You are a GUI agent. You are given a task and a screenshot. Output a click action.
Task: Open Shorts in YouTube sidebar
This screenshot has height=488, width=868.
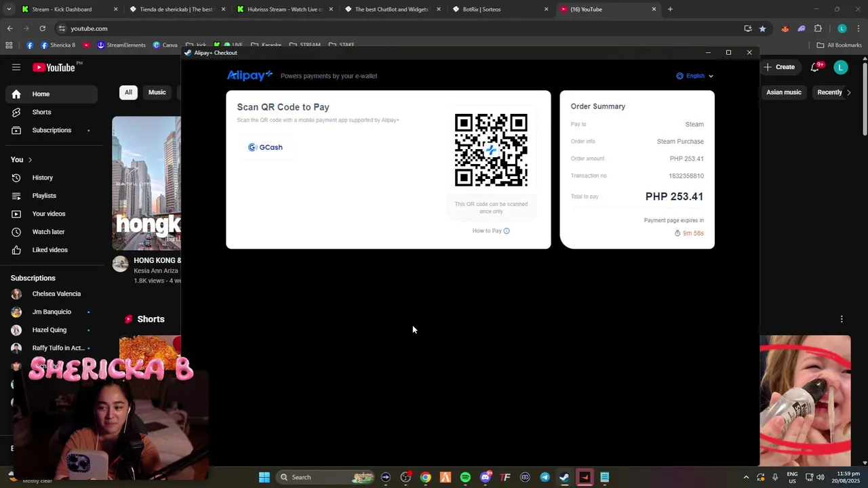tap(52, 113)
